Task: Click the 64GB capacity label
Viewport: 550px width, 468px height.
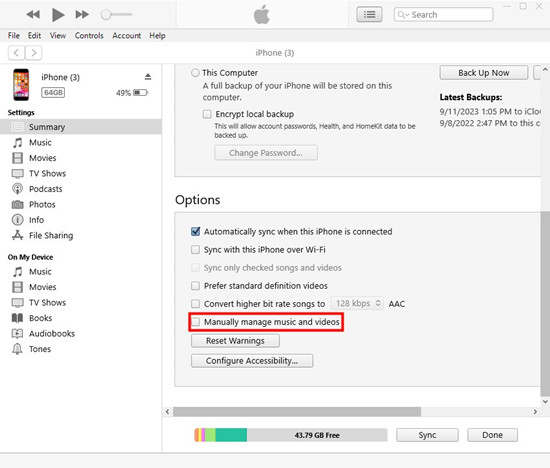Action: click(53, 92)
